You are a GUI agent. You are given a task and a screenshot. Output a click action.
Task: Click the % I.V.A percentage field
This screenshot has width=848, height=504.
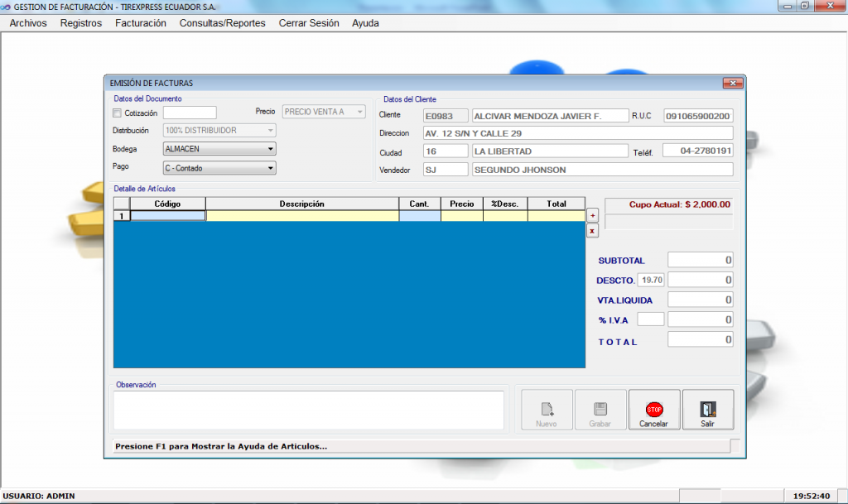(x=650, y=319)
